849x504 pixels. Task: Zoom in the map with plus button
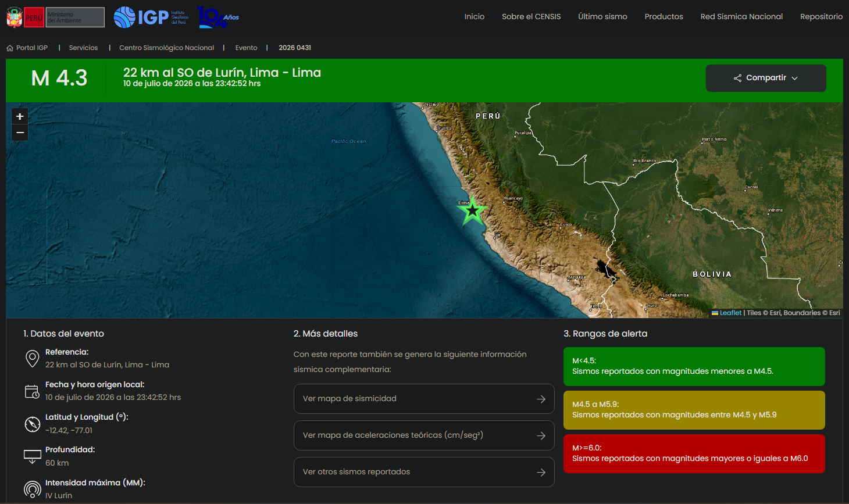[20, 116]
